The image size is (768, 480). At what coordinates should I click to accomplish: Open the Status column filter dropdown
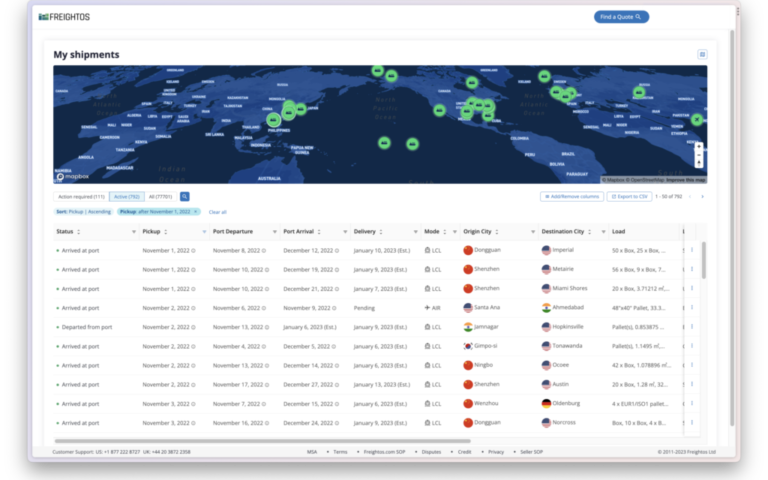pos(133,232)
